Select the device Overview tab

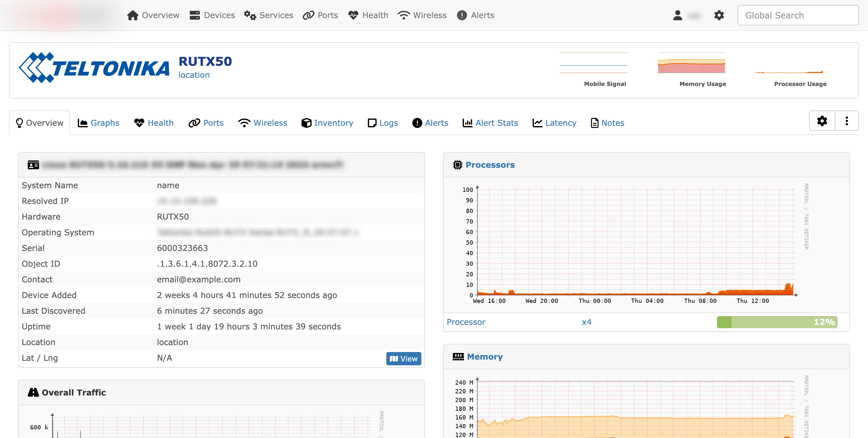[39, 123]
